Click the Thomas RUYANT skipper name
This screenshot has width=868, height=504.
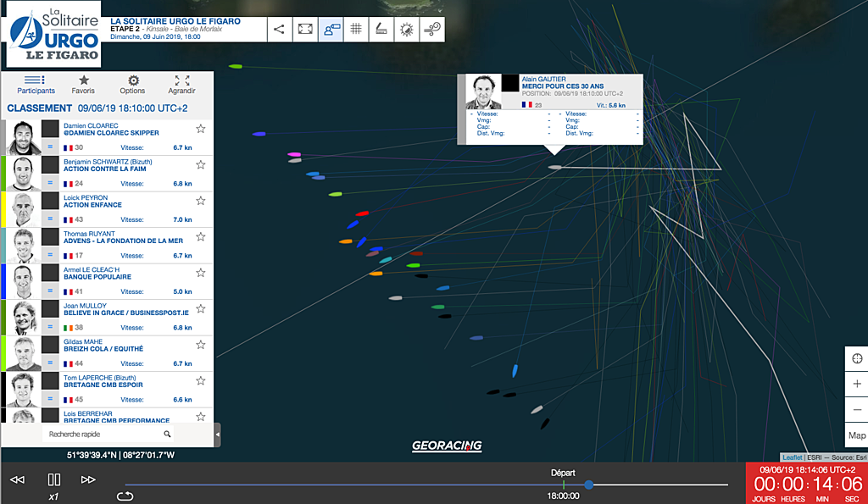coord(89,234)
